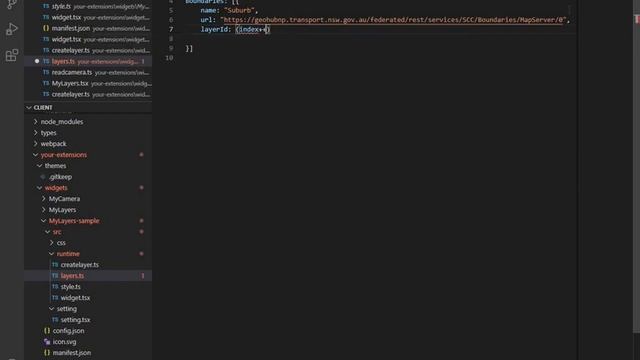
Task: Open the setting.tsx file
Action: point(88,320)
